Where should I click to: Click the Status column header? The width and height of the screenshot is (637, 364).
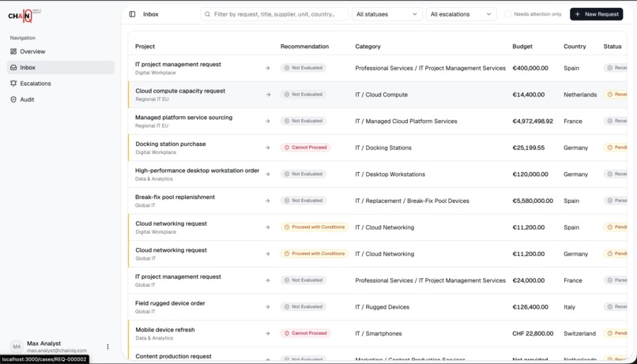[x=612, y=47]
